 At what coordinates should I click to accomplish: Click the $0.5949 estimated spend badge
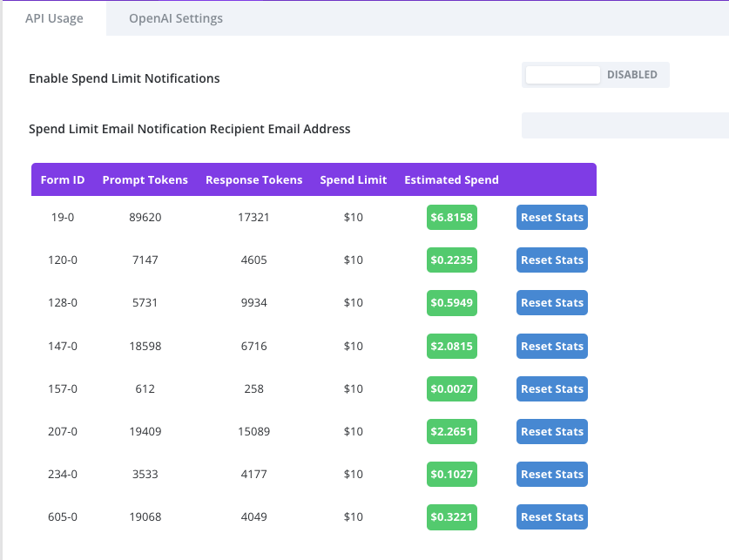(452, 302)
